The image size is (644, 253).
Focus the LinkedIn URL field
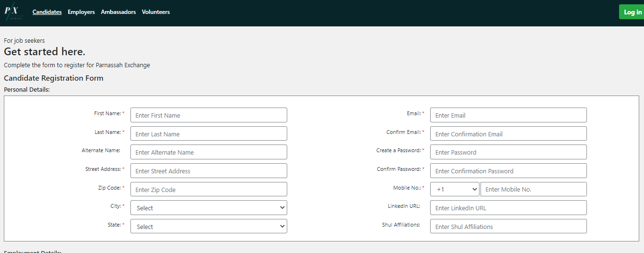(x=508, y=208)
